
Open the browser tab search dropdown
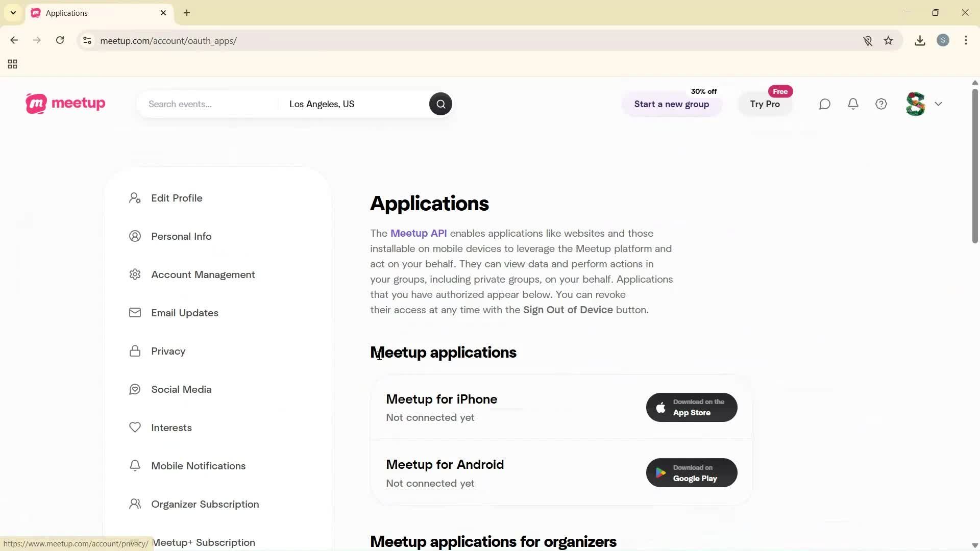[x=13, y=13]
